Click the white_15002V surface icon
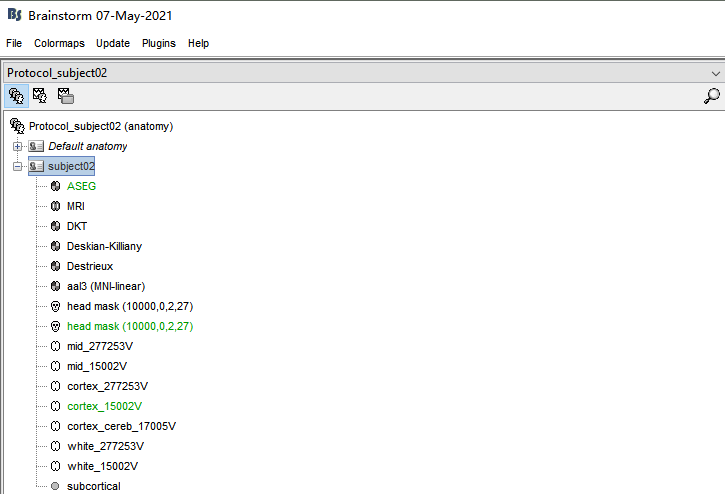The width and height of the screenshot is (725, 494). [55, 466]
